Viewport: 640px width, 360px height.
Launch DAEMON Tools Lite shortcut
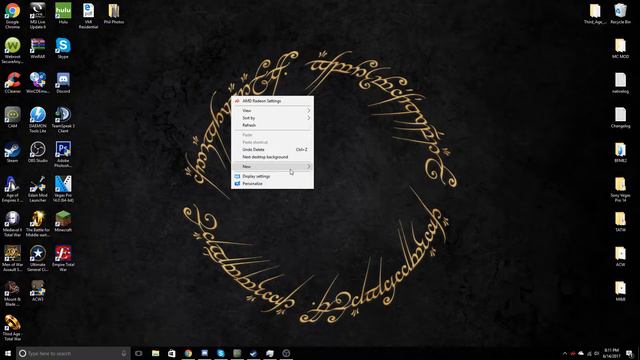click(x=38, y=120)
